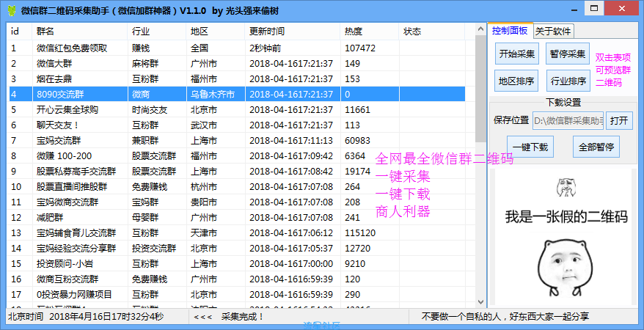Click the 乌鲁木齐市 region cell
Screen dimensions: 644x330
point(212,95)
